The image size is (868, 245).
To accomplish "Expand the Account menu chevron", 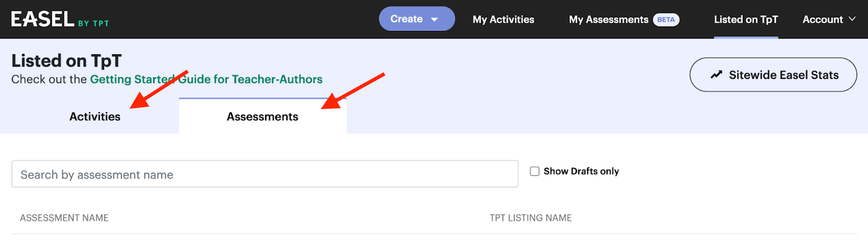I will point(852,19).
